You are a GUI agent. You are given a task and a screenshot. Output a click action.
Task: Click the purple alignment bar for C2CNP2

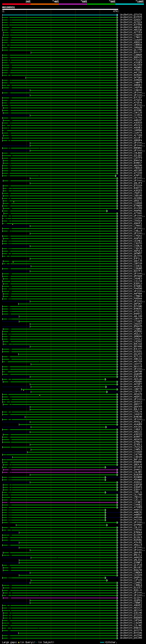point(60,503)
